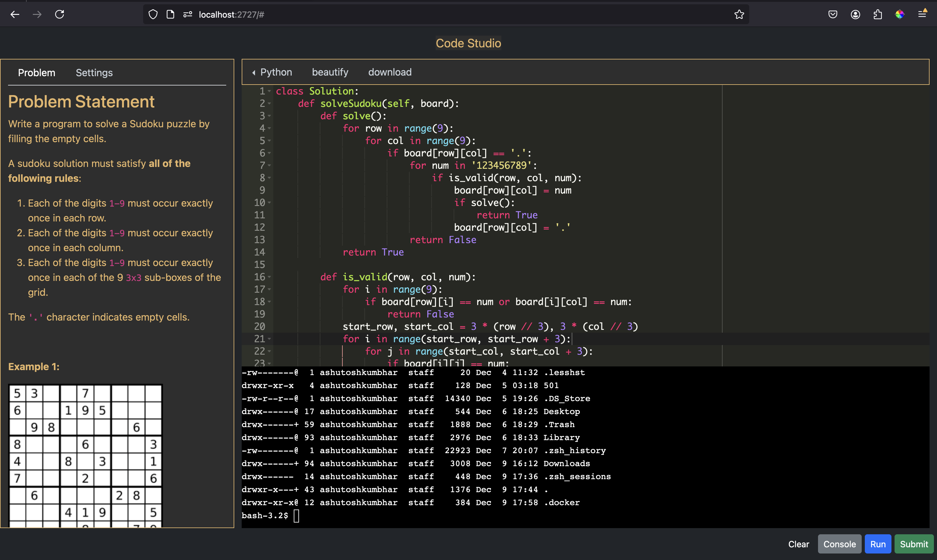Click the 'Downloads' entry in terminal output
This screenshot has width=937, height=560.
pos(567,463)
